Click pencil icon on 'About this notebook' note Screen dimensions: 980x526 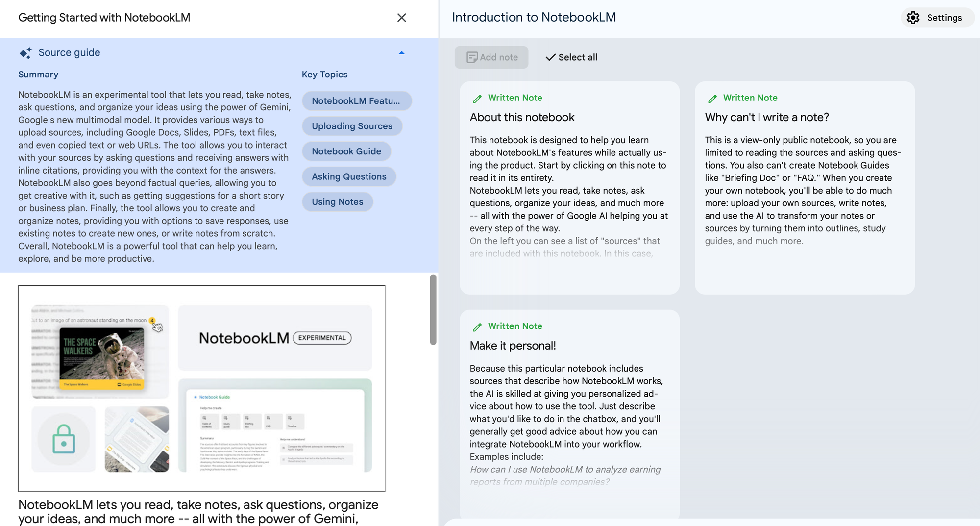point(477,99)
